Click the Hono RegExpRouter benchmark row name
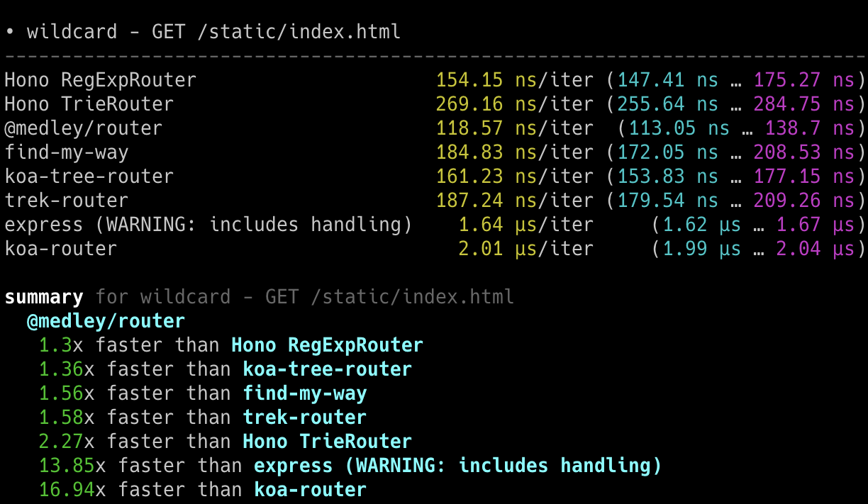The image size is (868, 504). [x=100, y=80]
